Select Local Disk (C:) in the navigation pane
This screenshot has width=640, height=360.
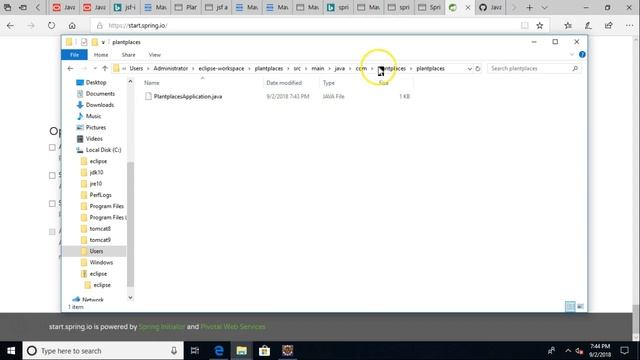point(103,150)
